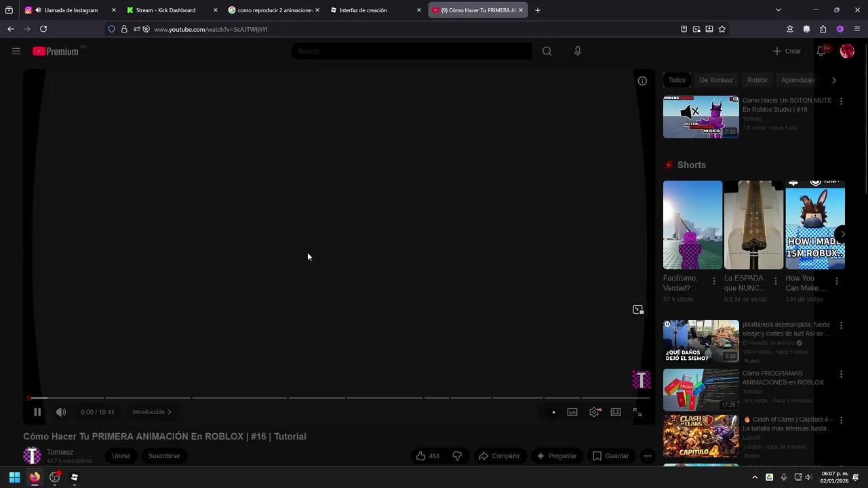
Task: Save the video with the Guardar button
Action: [x=611, y=456]
